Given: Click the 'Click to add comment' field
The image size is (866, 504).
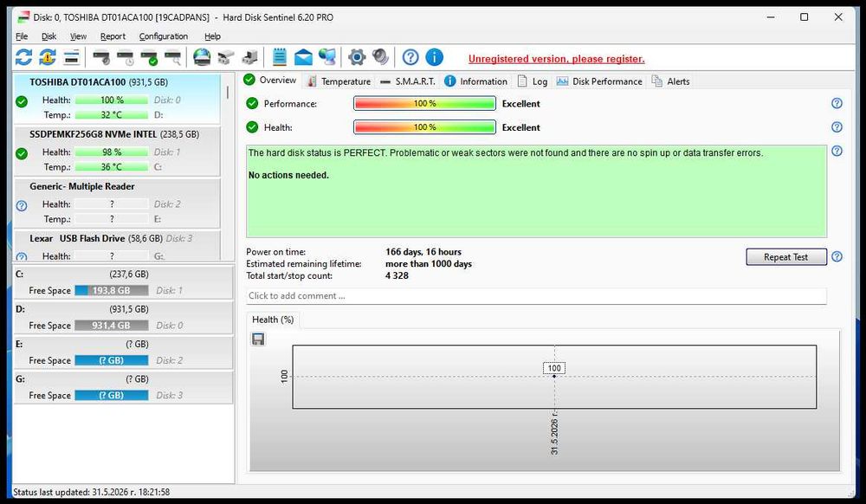Looking at the screenshot, I should 536,296.
